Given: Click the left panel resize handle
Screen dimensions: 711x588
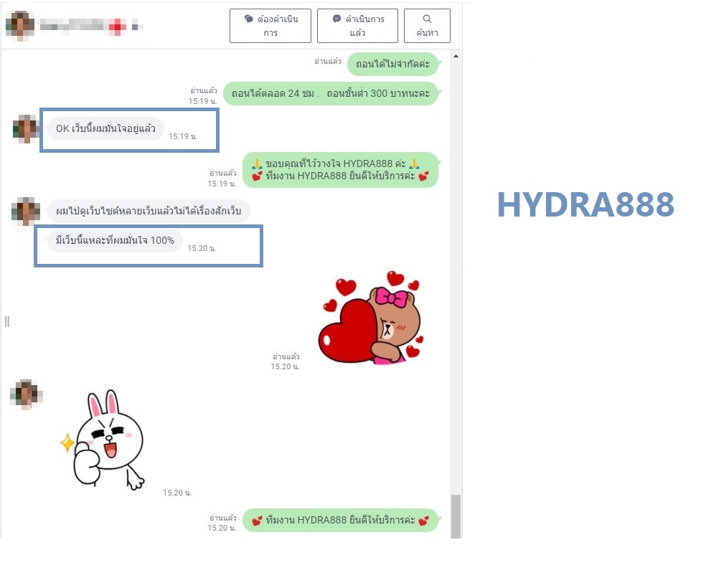Looking at the screenshot, I should [x=7, y=321].
